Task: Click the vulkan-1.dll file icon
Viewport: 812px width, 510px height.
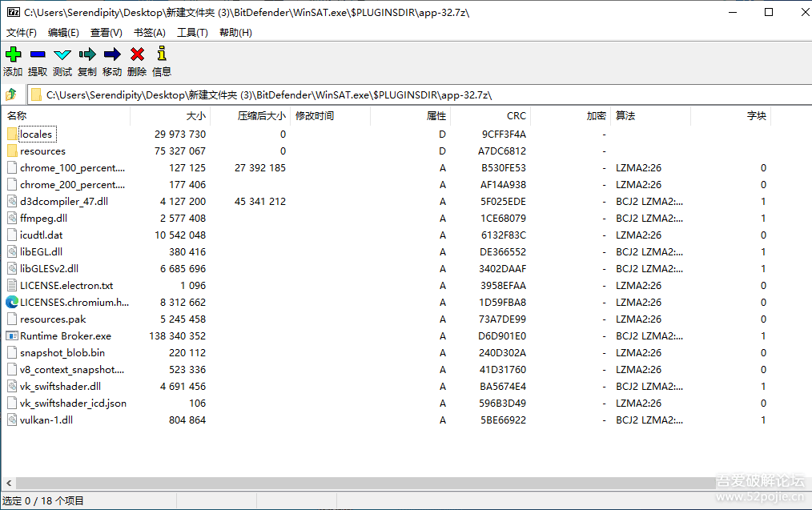Action: coord(13,420)
